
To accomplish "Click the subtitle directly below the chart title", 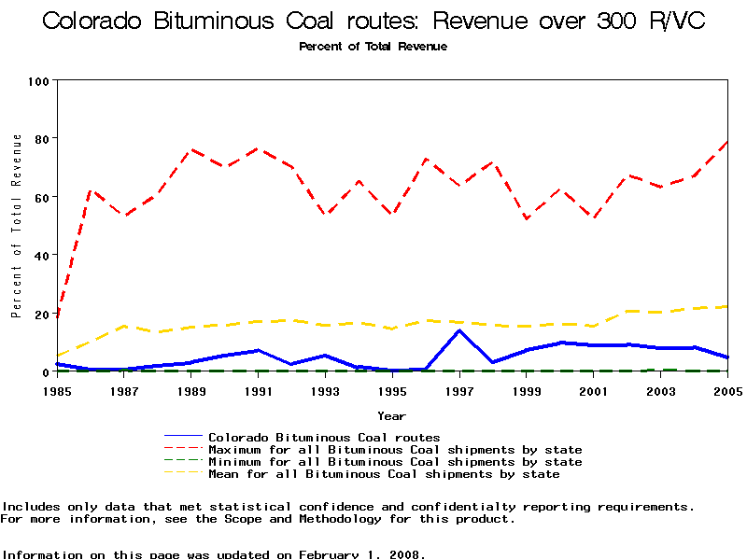I will [373, 47].
